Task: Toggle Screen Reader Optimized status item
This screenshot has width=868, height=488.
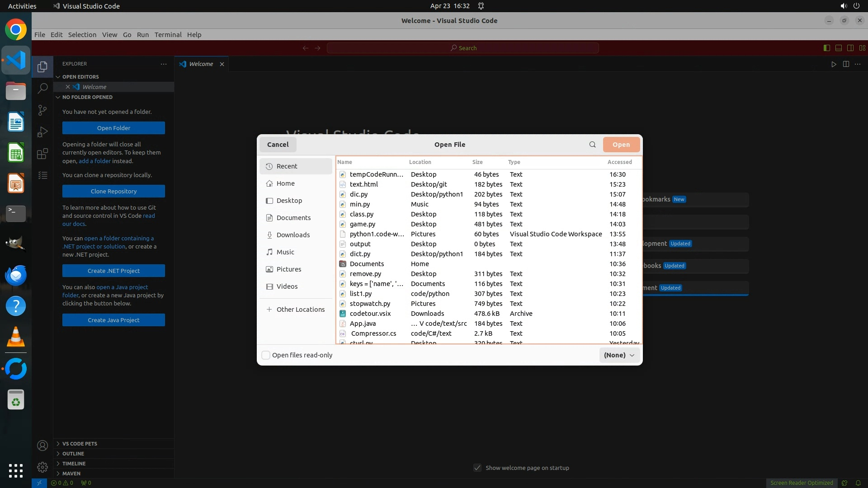Action: [801, 483]
